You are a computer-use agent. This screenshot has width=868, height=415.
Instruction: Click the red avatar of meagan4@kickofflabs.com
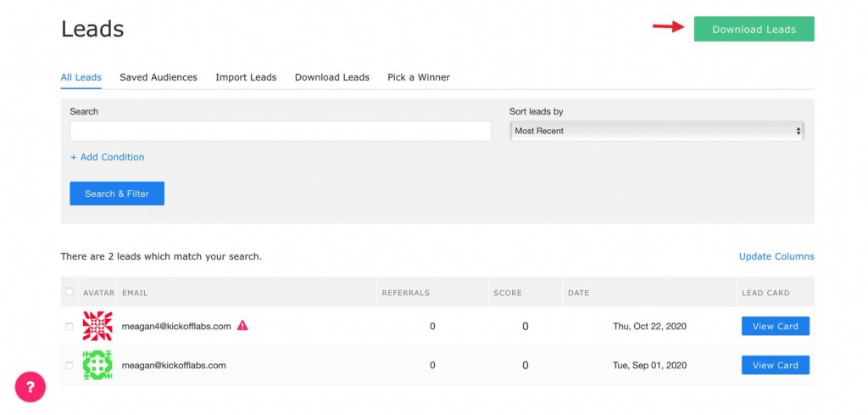coord(97,326)
